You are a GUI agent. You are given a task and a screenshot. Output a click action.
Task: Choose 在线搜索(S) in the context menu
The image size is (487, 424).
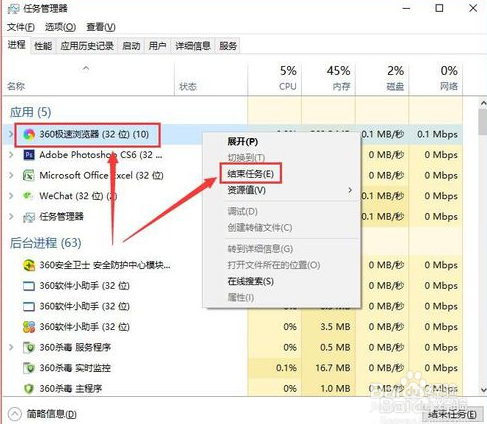coord(282,281)
